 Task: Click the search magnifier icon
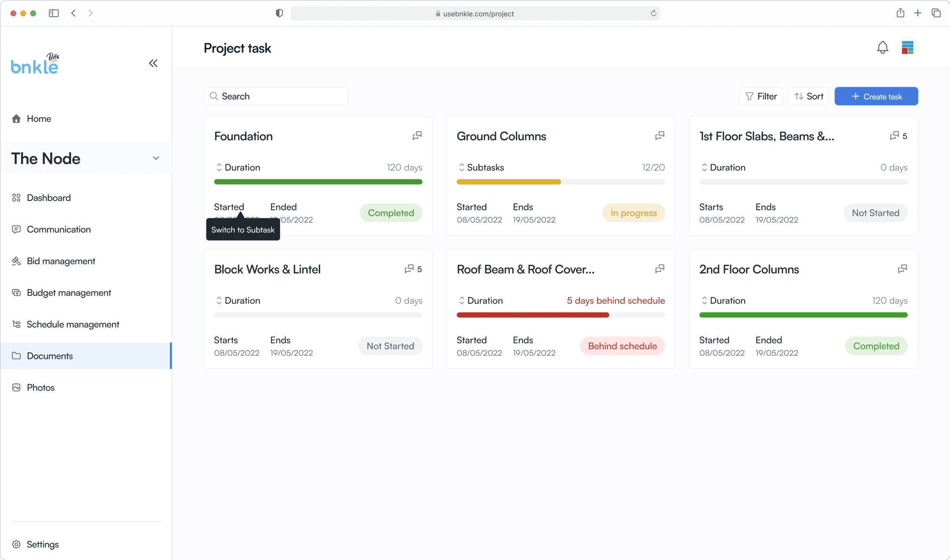(214, 96)
